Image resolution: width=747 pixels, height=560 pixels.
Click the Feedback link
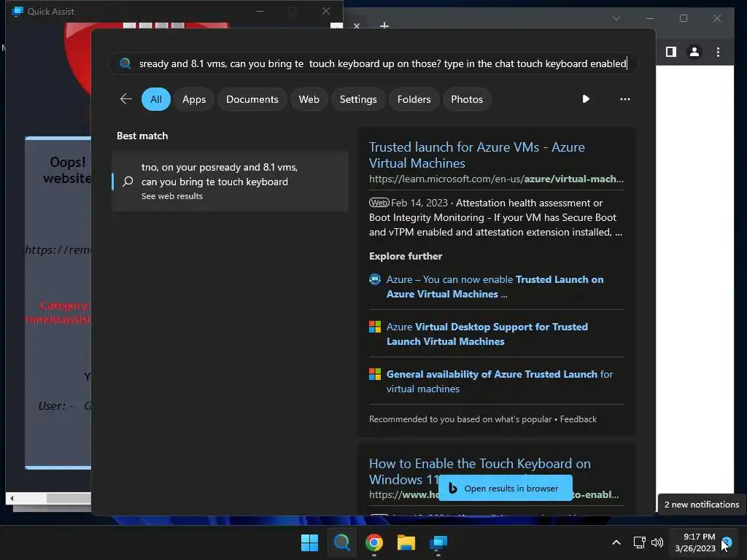pos(578,419)
